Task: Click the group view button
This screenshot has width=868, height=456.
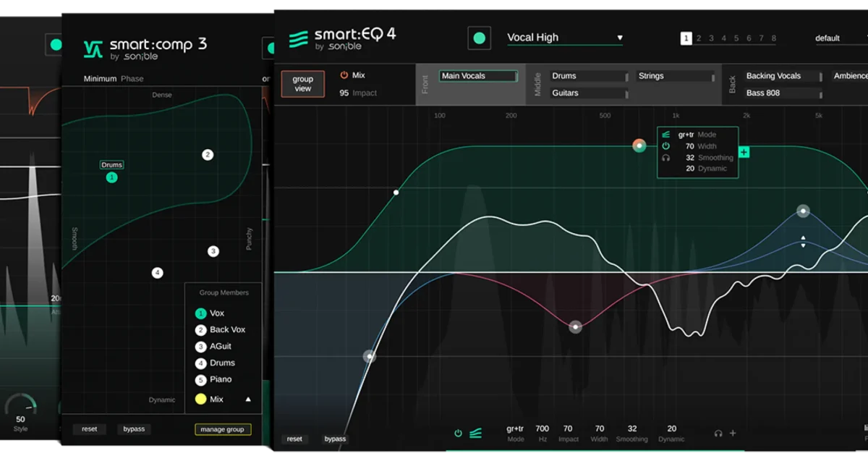Action: (x=302, y=84)
